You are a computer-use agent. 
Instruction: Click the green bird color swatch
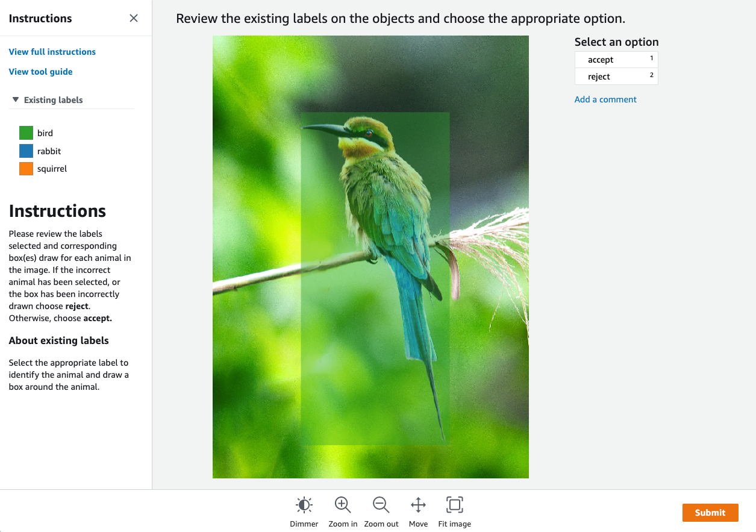[26, 133]
